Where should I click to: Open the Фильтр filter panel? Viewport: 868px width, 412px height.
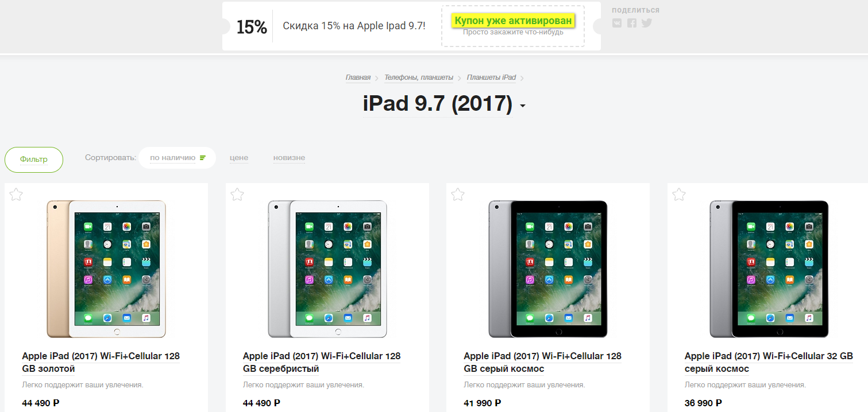(34, 160)
